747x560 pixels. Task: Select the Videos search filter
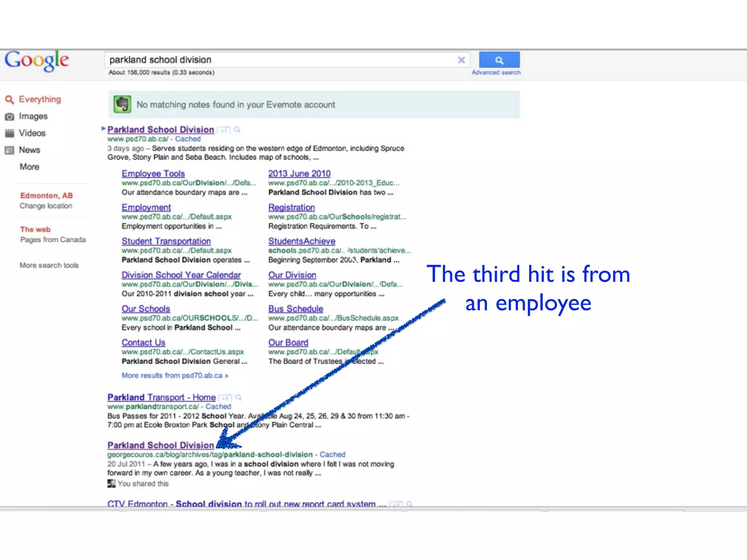pos(32,133)
